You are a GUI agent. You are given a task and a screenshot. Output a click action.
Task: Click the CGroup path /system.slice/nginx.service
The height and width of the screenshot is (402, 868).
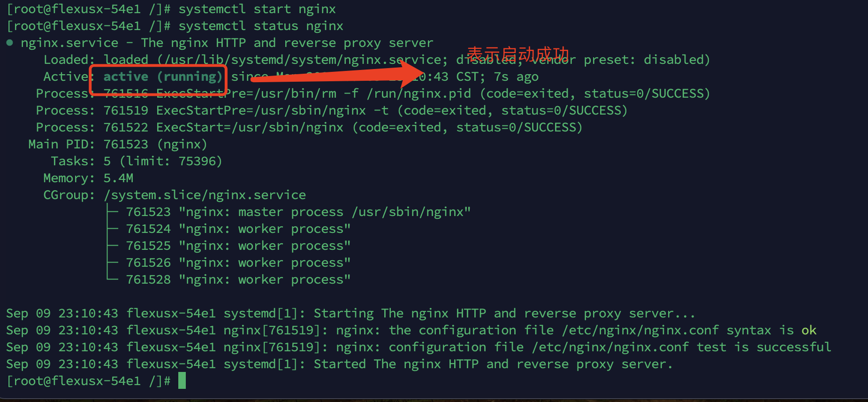tap(205, 195)
